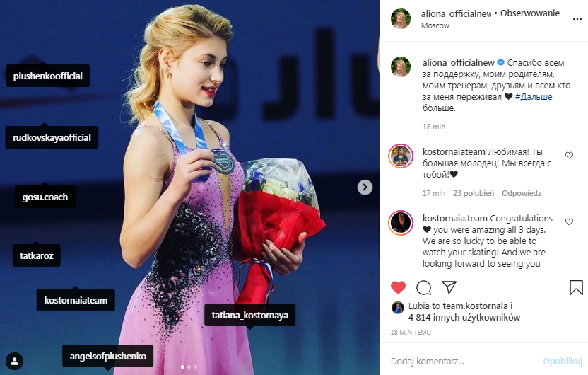588x375 pixels.
Task: Open the plushenkoofficial photo tag
Action: [x=47, y=76]
